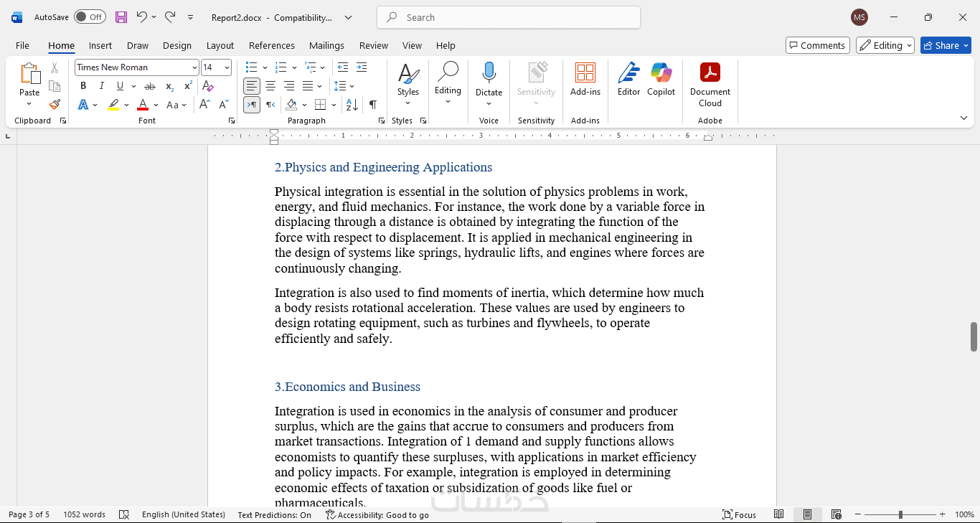The width and height of the screenshot is (980, 523).
Task: Increase paragraph indent
Action: (x=361, y=67)
